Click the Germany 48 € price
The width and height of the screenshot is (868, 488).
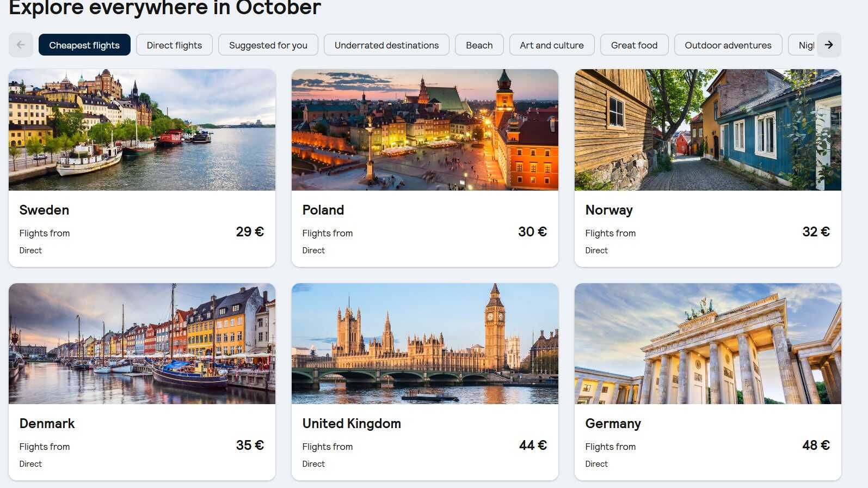coord(816,446)
